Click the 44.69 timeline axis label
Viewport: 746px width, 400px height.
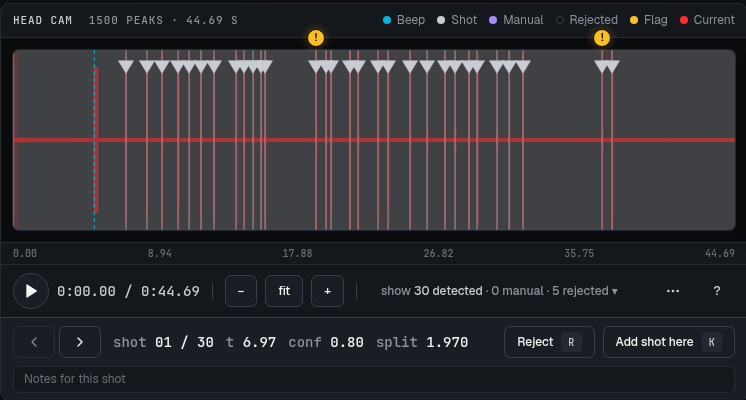tap(719, 254)
